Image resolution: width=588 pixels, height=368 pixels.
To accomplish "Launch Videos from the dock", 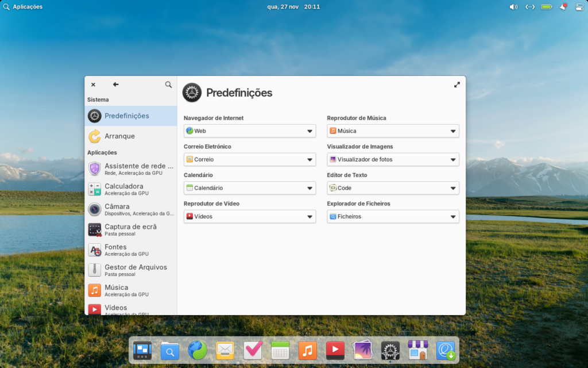I will pyautogui.click(x=335, y=350).
